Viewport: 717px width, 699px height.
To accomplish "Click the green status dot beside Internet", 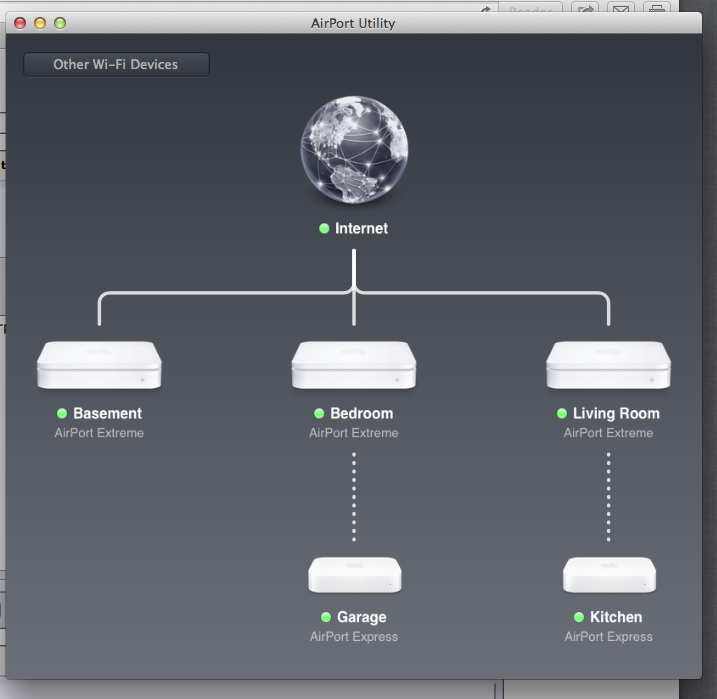I will [x=324, y=228].
